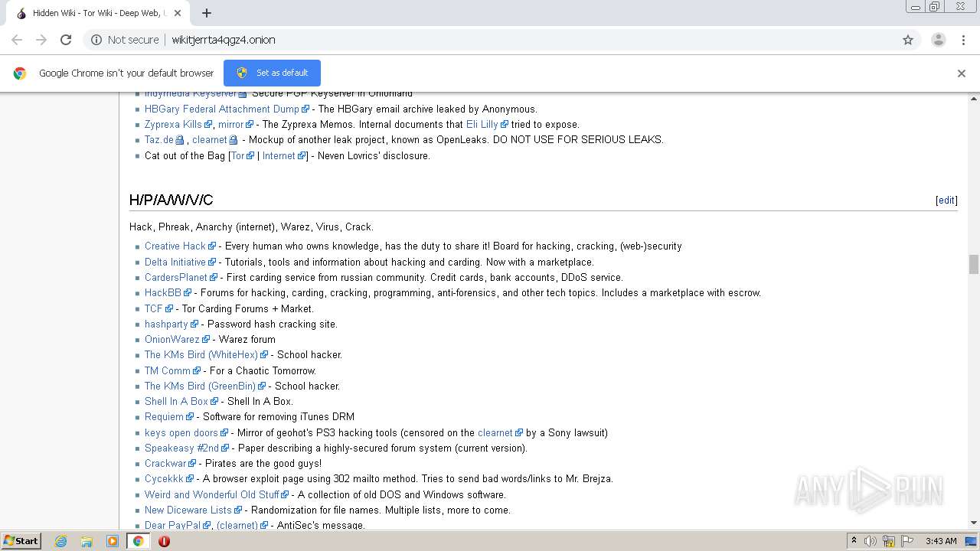Image resolution: width=980 pixels, height=551 pixels.
Task: Open the Chrome profile avatar
Action: (x=938, y=40)
